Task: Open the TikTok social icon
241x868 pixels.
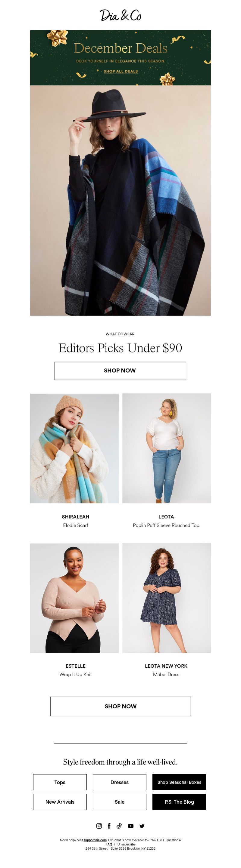Action: (x=119, y=826)
